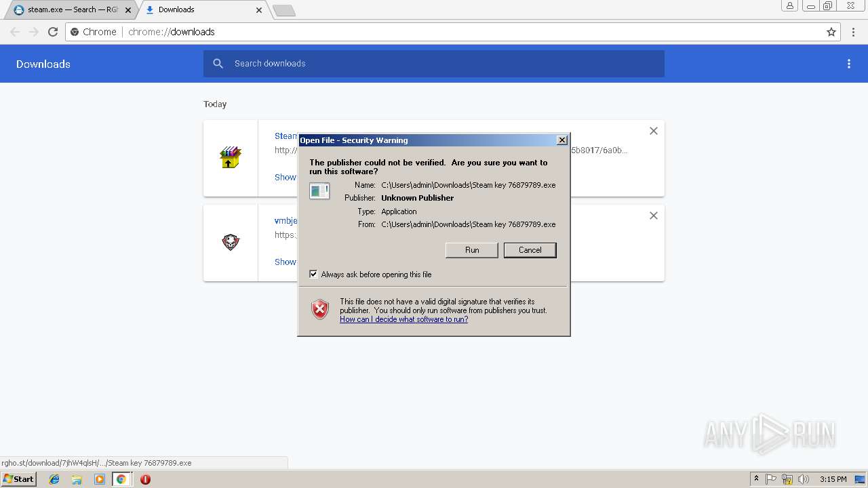
Task: Go back in Chrome
Action: tap(15, 32)
